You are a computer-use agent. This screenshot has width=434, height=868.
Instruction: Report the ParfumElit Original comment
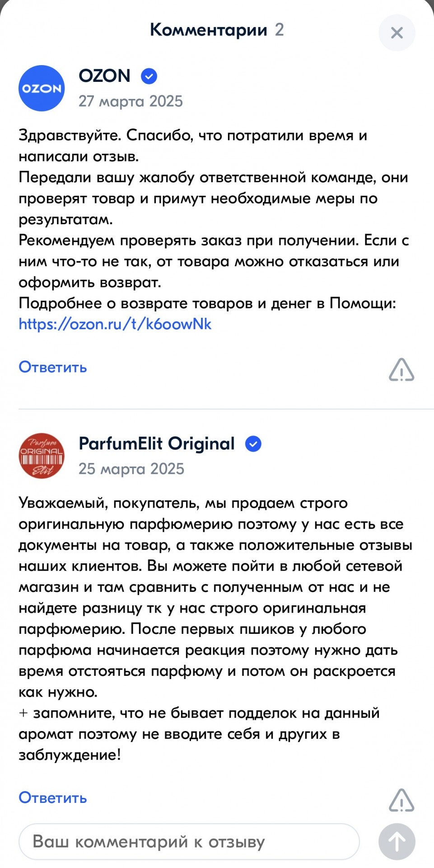tap(401, 800)
